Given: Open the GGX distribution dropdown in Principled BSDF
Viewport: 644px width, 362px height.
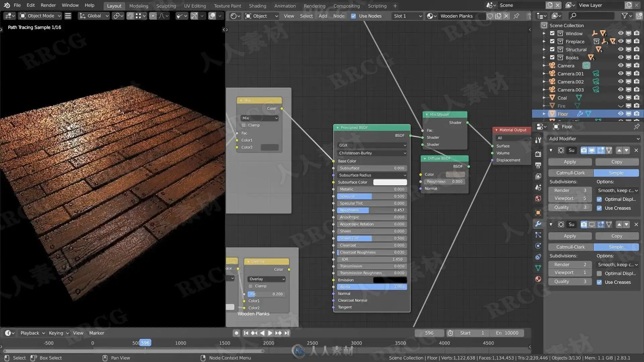Looking at the screenshot, I should tap(372, 145).
